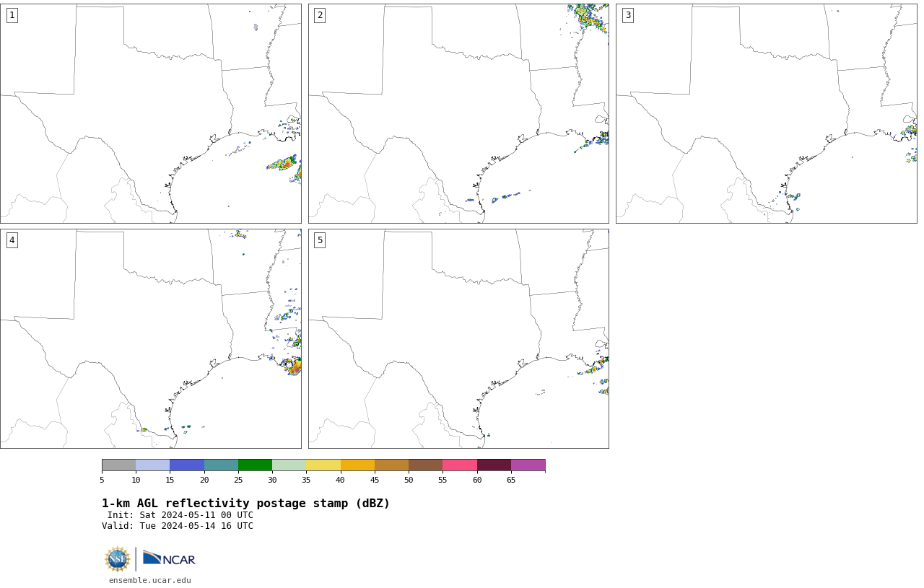924x588 pixels.
Task: Click the 30 tick label on colorbar
Action: [x=272, y=480]
